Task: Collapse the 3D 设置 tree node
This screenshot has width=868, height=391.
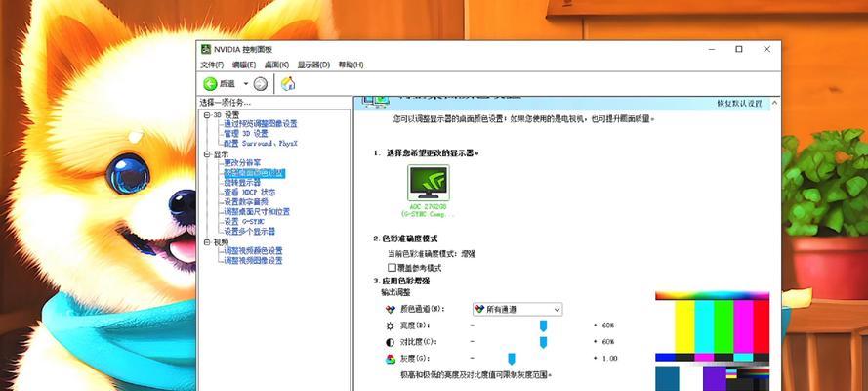Action: (x=207, y=115)
